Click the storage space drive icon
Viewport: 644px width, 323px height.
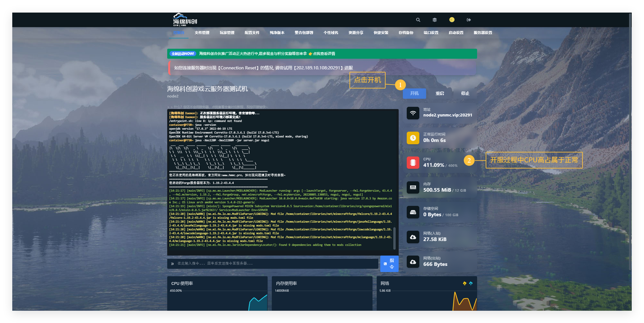pos(413,212)
